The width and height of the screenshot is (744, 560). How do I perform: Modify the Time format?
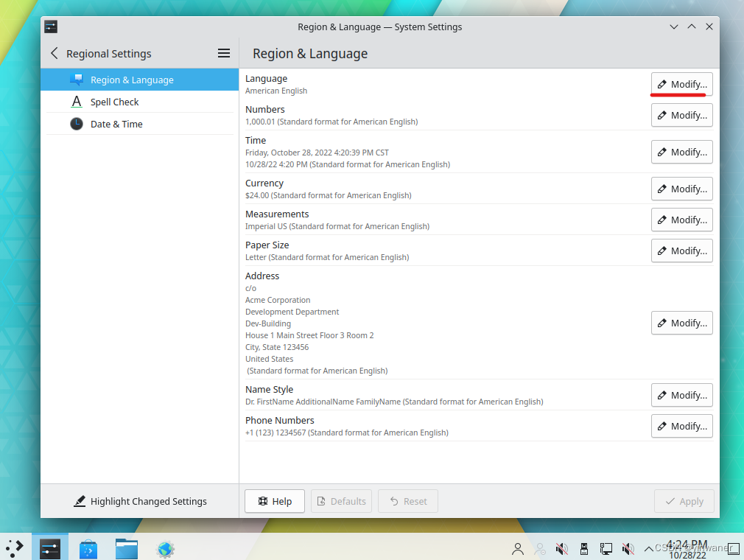[x=682, y=152]
